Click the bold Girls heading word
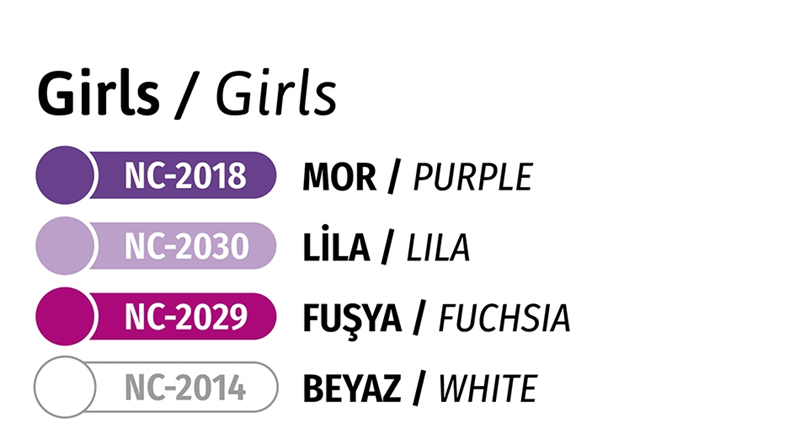This screenshot has width=800, height=445. (97, 93)
